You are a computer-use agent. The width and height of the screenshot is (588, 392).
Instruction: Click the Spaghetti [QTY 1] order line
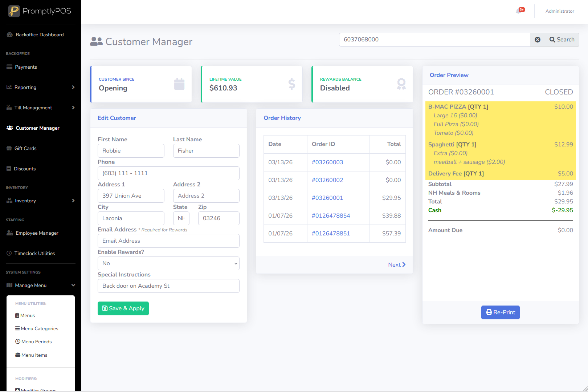501,145
